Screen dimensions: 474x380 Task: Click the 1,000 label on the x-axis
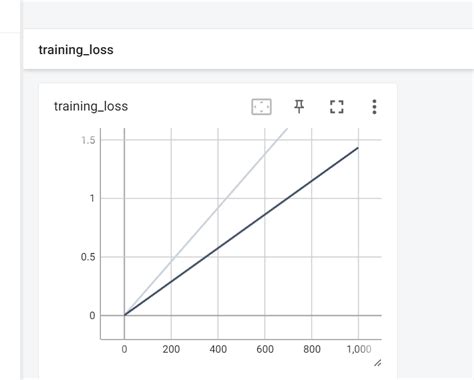(x=359, y=349)
